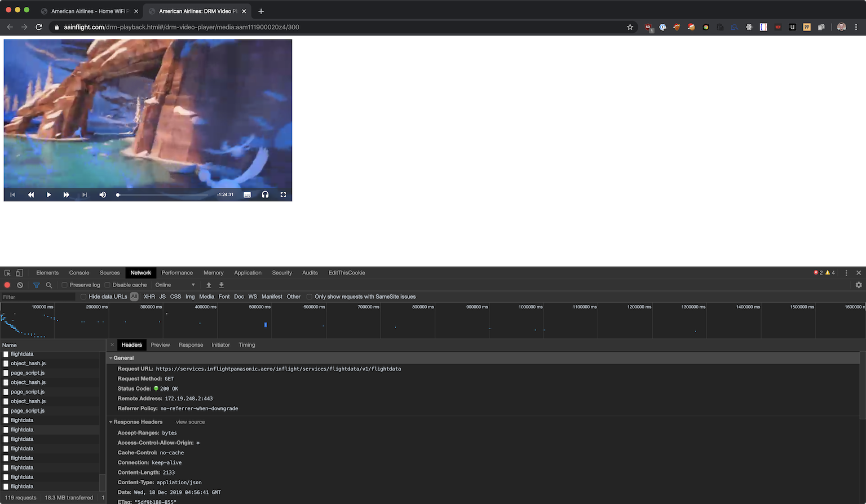Import HAR file with upload icon
This screenshot has width=866, height=504.
pyautogui.click(x=209, y=285)
